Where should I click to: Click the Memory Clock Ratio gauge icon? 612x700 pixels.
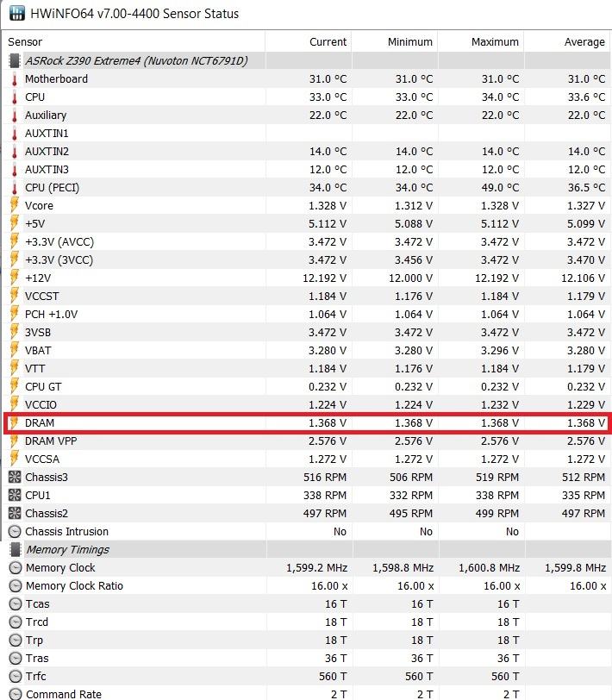16,586
